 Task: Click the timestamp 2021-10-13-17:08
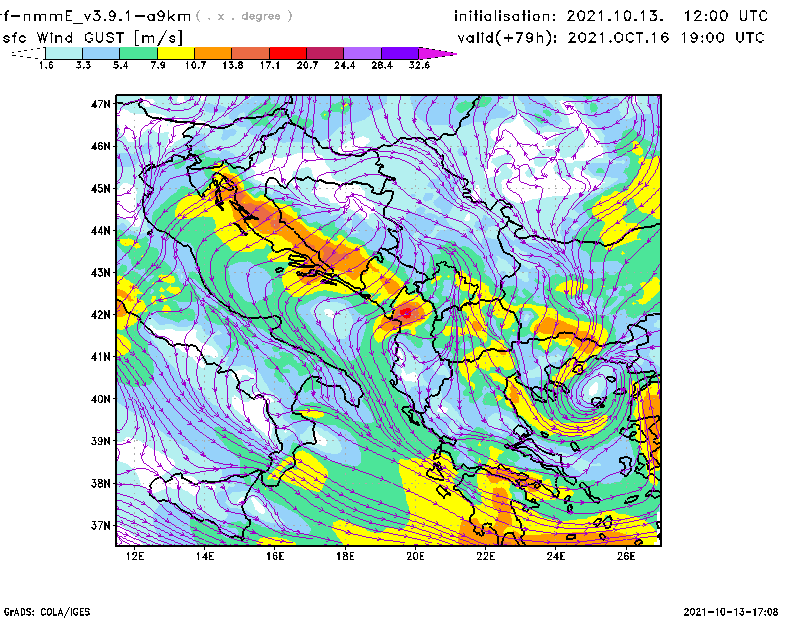731,612
